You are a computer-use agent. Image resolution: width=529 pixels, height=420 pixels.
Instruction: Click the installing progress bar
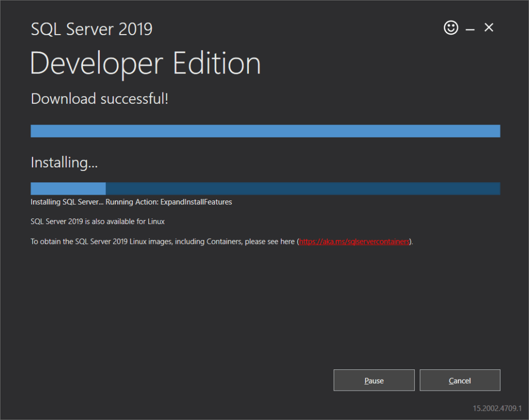click(x=265, y=189)
